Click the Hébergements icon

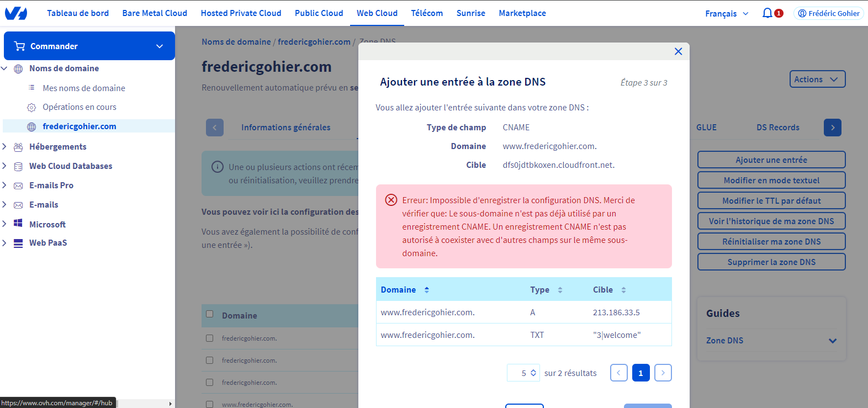(x=18, y=147)
